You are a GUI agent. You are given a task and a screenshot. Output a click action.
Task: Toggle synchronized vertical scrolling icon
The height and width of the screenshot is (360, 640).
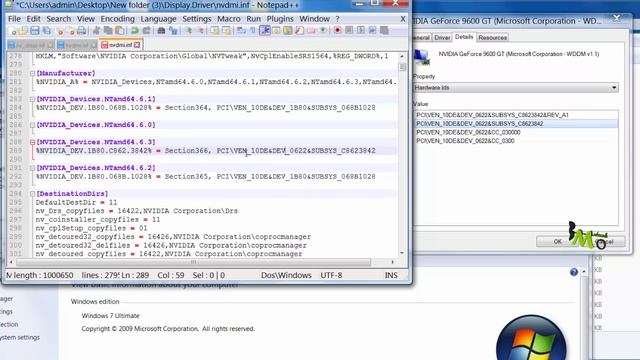[215, 31]
